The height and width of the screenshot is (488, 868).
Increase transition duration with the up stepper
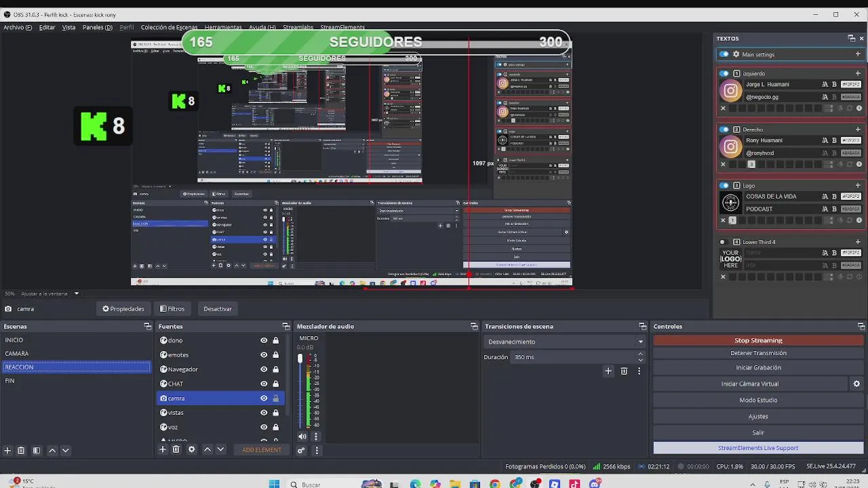640,354
